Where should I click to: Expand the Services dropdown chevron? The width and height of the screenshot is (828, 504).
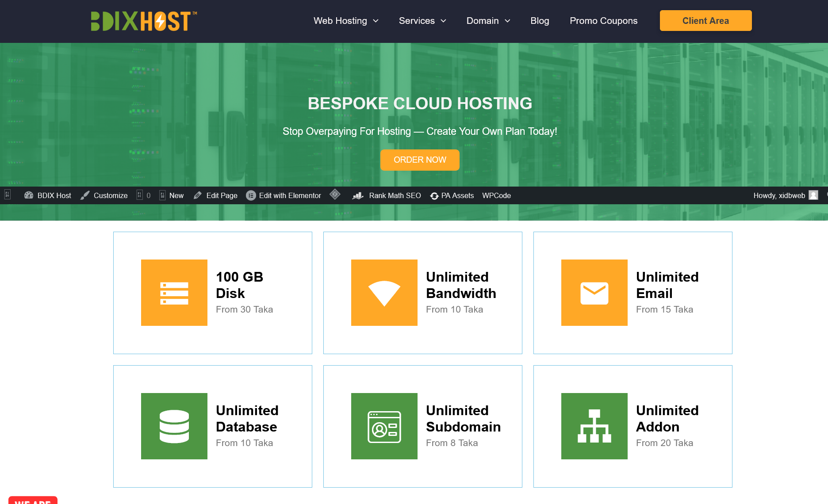(x=443, y=21)
